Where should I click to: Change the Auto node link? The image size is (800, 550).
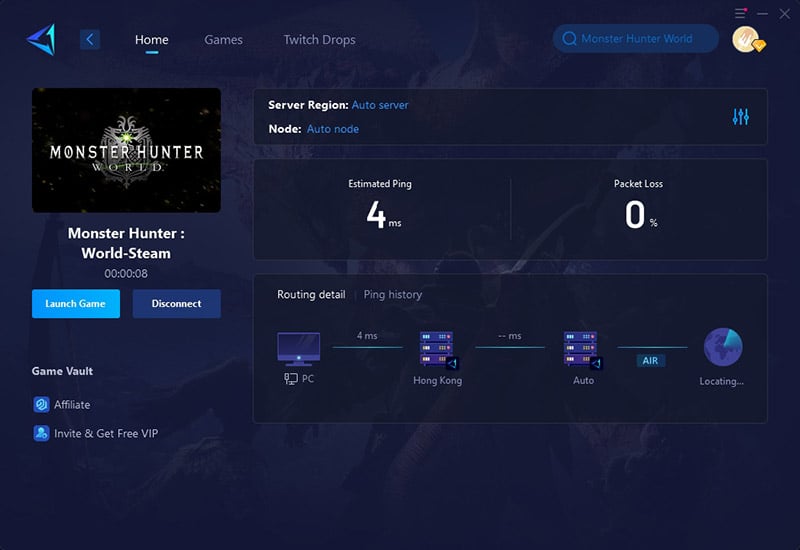tap(333, 129)
